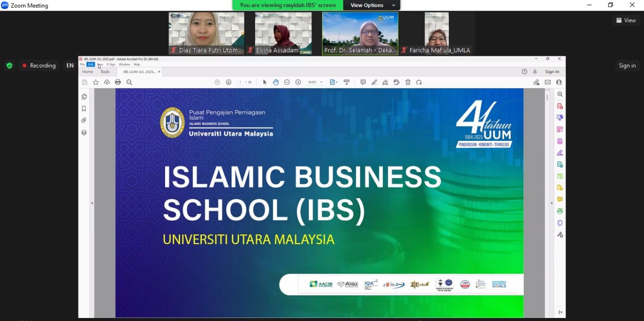Click the Recording indicator in Zoom
The height and width of the screenshot is (321, 644).
[39, 65]
